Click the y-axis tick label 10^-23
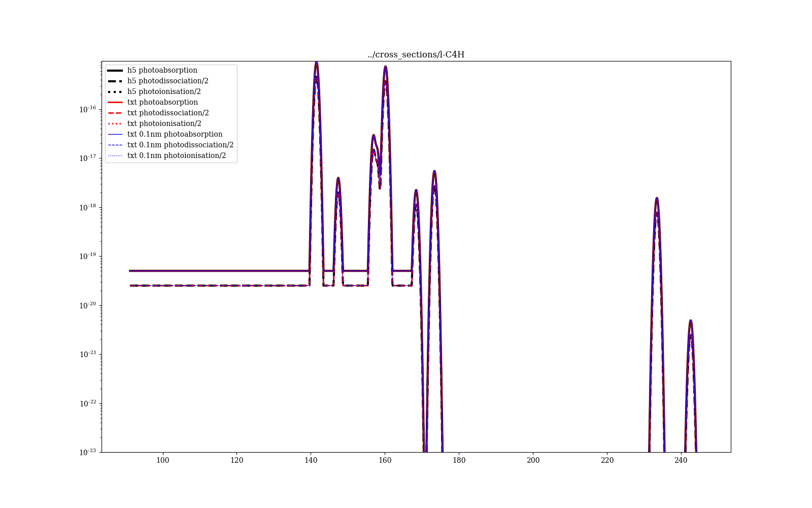Screen dimensions: 812x508 pyautogui.click(x=88, y=452)
